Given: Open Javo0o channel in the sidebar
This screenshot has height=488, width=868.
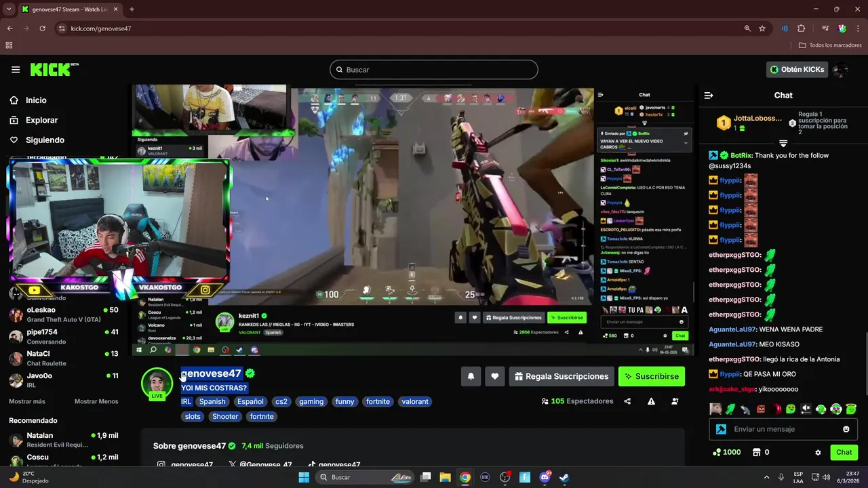Looking at the screenshot, I should (64, 380).
